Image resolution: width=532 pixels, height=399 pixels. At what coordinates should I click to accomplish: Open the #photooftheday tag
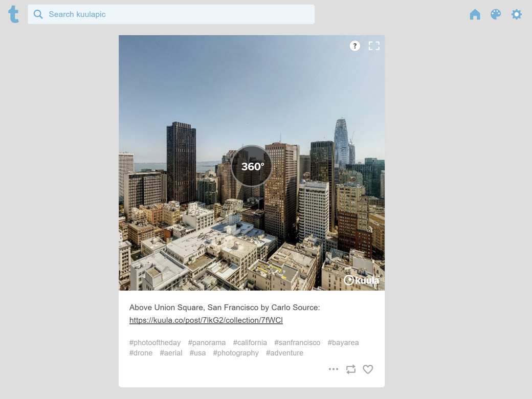155,343
